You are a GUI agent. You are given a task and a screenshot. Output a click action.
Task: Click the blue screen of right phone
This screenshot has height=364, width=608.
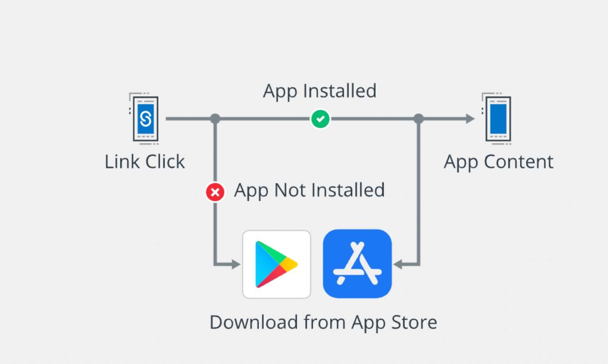tap(498, 119)
